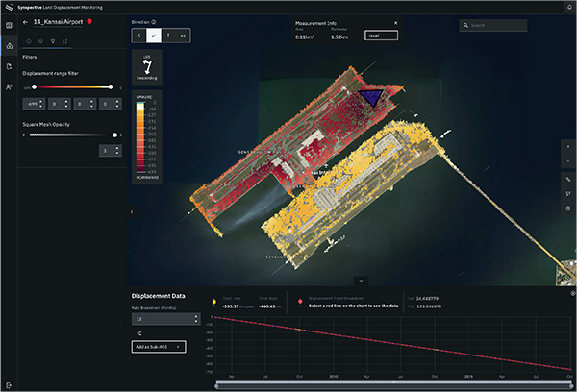Open the users icon in left sidebar
This screenshot has width=577, height=392.
(x=9, y=87)
